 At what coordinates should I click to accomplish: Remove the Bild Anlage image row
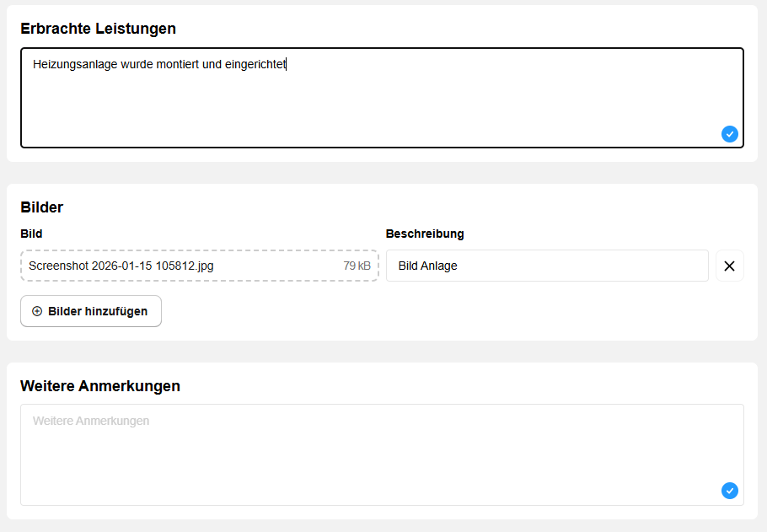(x=729, y=266)
